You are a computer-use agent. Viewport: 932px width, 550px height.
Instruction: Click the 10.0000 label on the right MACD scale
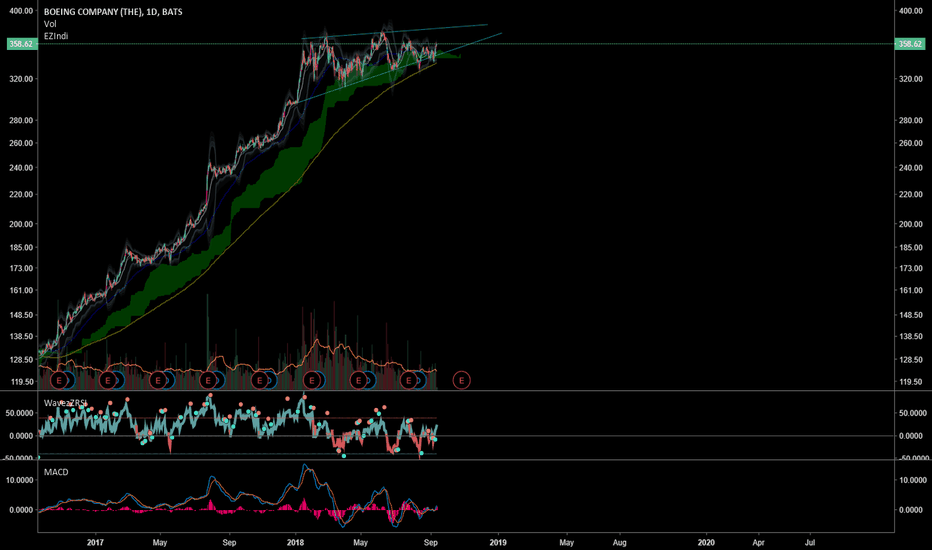tap(911, 480)
